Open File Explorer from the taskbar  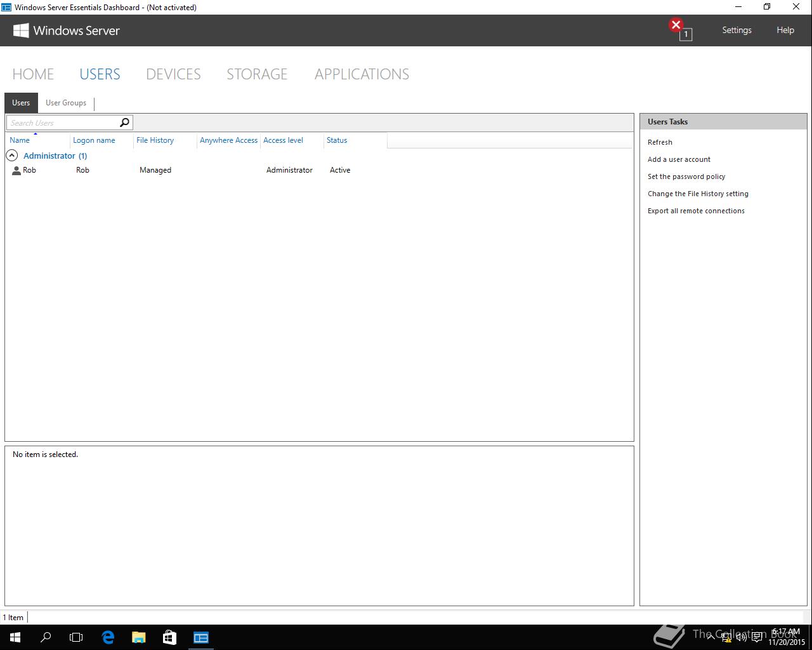point(138,637)
